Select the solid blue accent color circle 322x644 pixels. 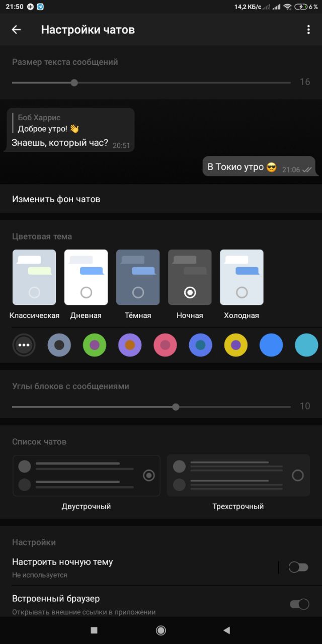(271, 345)
